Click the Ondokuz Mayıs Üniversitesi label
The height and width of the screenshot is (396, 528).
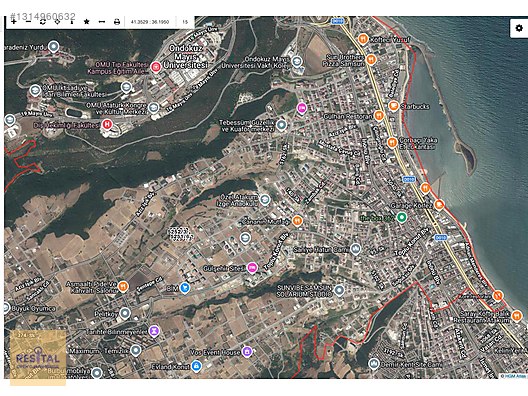click(x=186, y=57)
